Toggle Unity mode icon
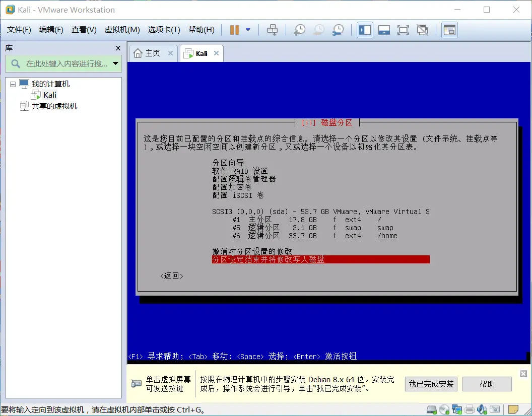The height and width of the screenshot is (416, 532). 422,30
